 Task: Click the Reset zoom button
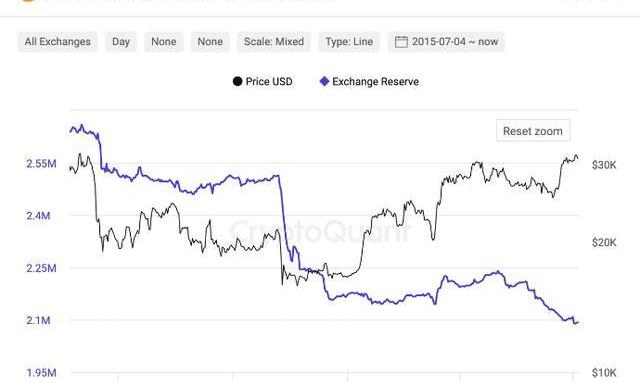point(533,131)
